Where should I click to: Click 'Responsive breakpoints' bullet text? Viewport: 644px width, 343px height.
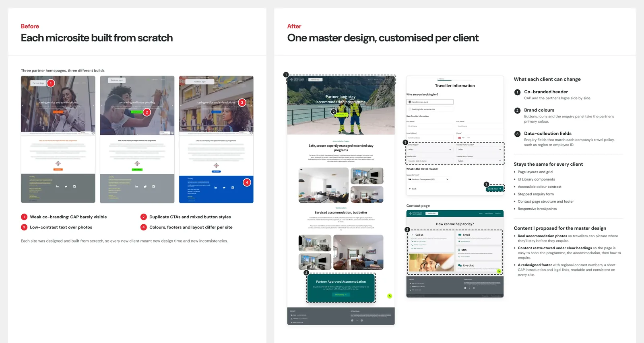coord(537,209)
